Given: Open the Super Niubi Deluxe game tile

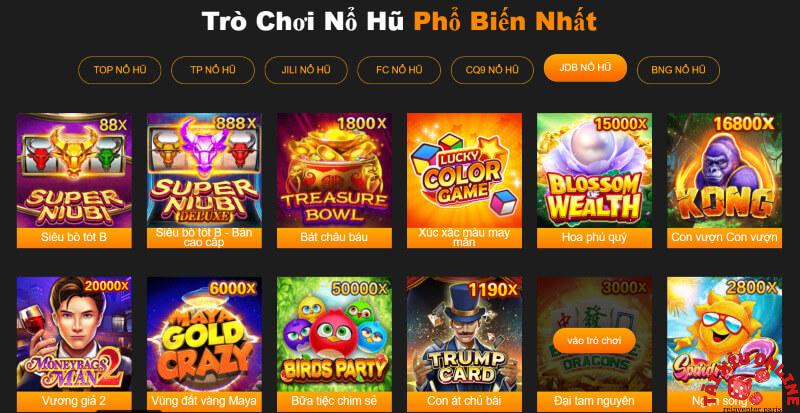Looking at the screenshot, I should pyautogui.click(x=204, y=171).
